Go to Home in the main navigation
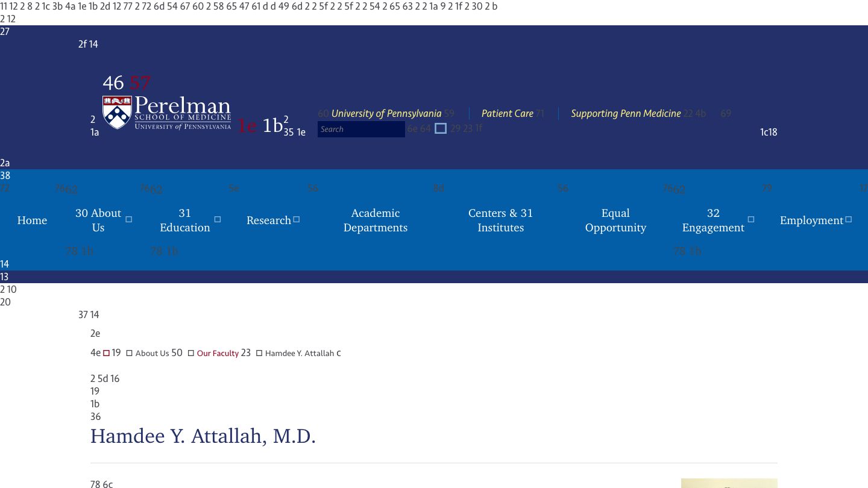The width and height of the screenshot is (868, 488). tap(32, 221)
